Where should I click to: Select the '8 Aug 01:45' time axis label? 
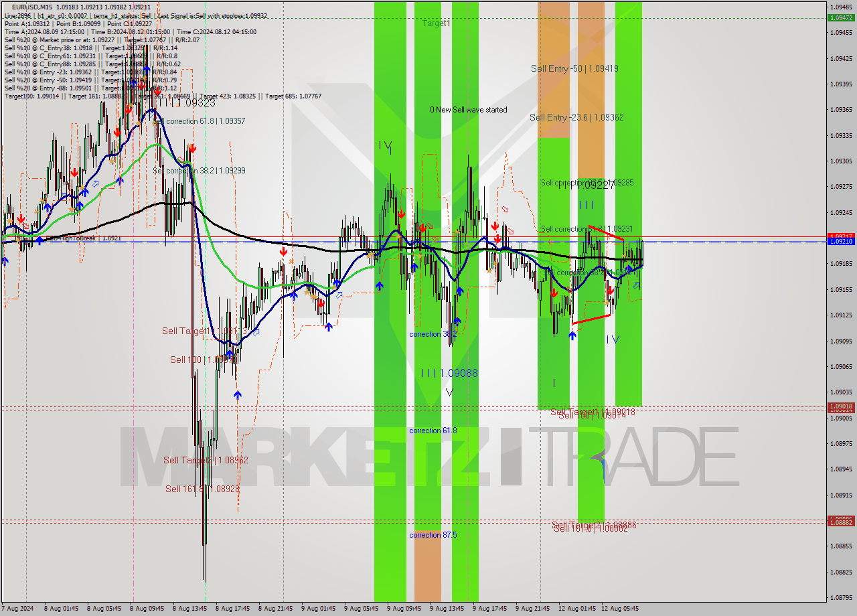61,609
